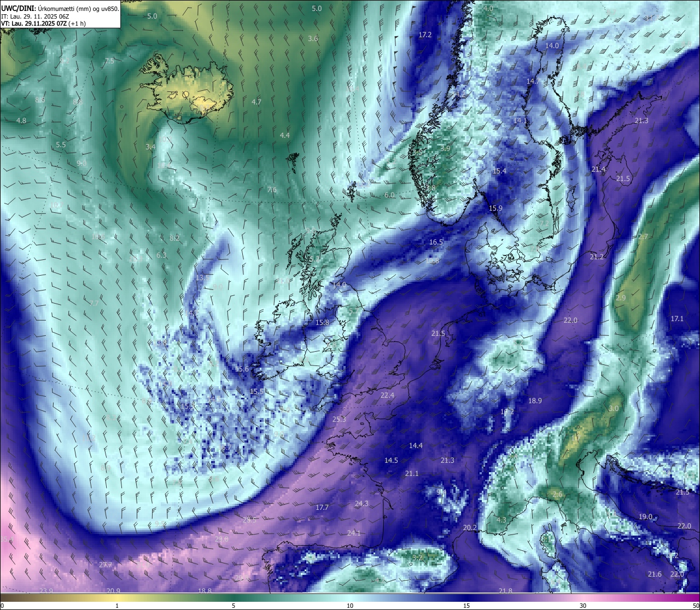Click the 6.0 value label west of Norway

coord(389,195)
